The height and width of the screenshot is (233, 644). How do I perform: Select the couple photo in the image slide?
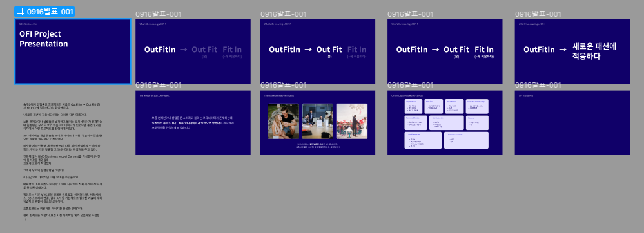pos(283,121)
